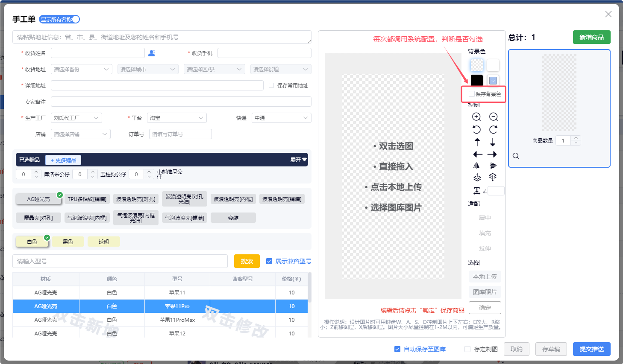Click the zoom out magnifier icon
The width and height of the screenshot is (623, 364).
click(494, 117)
